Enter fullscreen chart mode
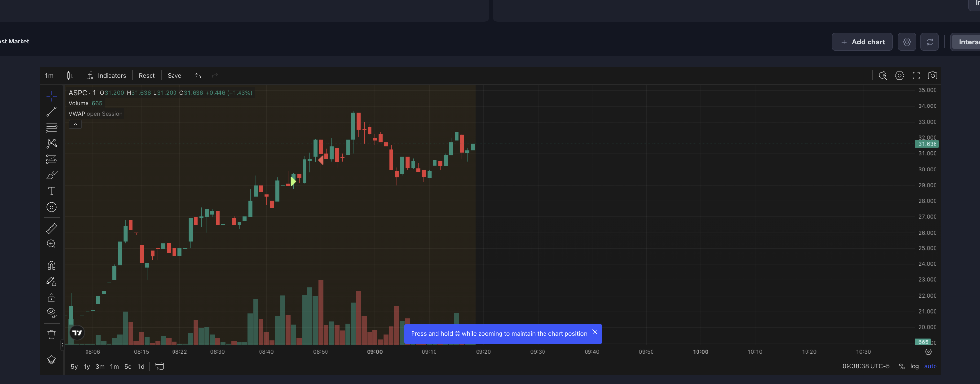Image resolution: width=980 pixels, height=384 pixels. (916, 76)
